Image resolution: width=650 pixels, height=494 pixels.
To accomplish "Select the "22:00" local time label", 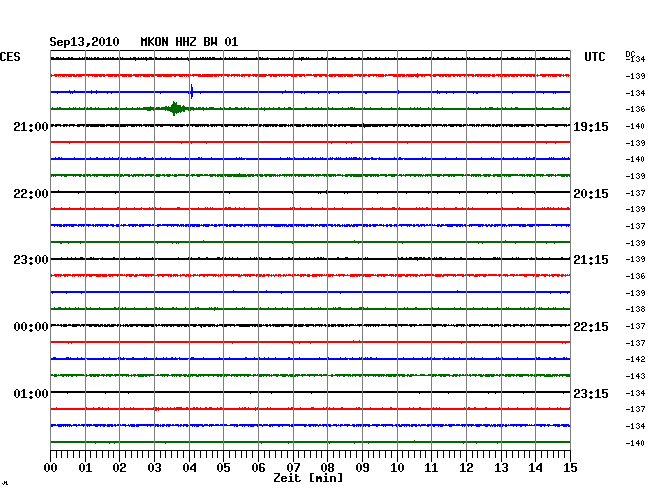I will (x=31, y=194).
